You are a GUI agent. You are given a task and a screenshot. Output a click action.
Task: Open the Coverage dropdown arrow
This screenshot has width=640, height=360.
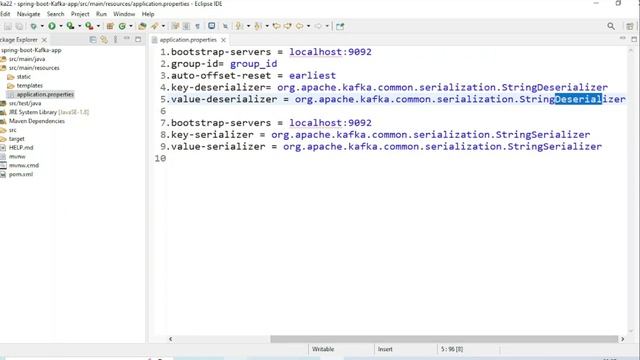(79, 26)
